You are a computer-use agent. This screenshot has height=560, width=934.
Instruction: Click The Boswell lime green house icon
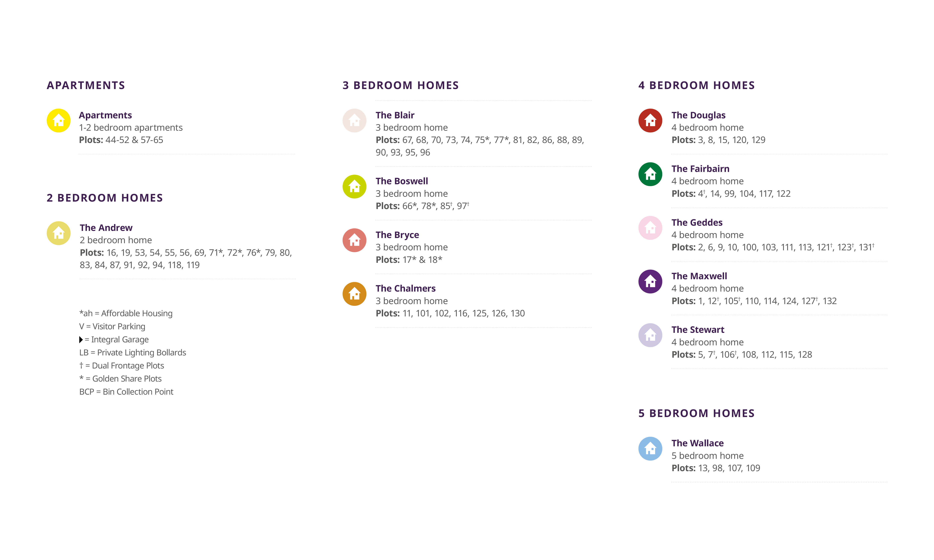point(354,186)
